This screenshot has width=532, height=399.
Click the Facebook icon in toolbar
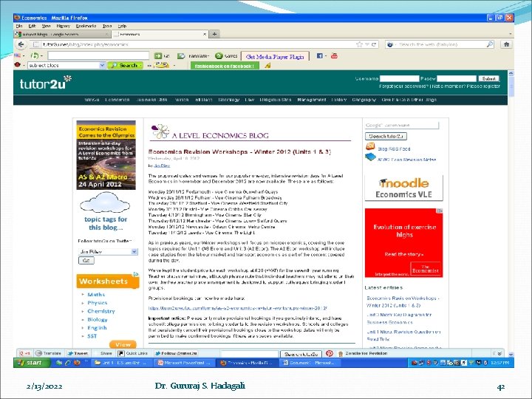(x=319, y=56)
